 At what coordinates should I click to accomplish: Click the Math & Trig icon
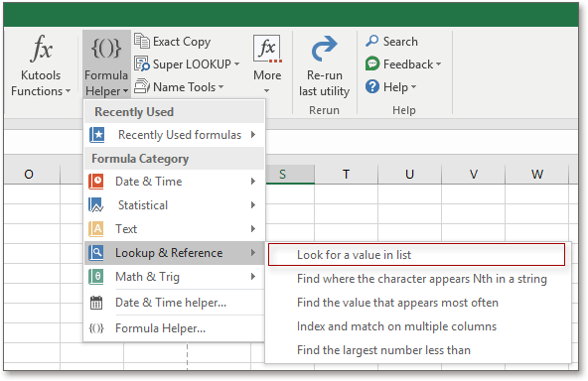tap(96, 277)
